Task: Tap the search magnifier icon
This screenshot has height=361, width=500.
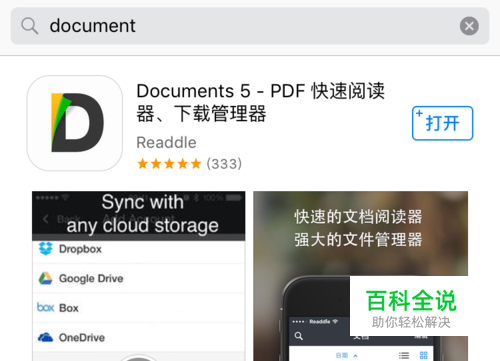Action: (x=30, y=26)
